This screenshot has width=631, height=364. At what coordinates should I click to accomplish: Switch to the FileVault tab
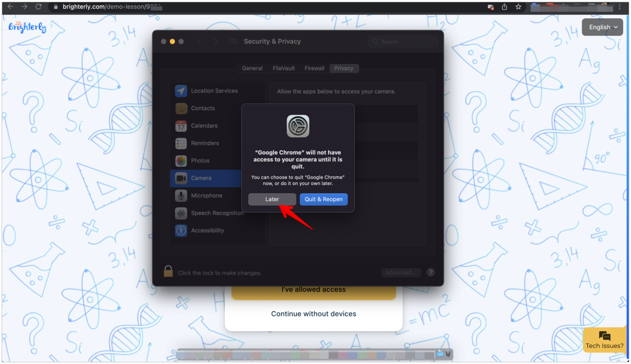(284, 68)
